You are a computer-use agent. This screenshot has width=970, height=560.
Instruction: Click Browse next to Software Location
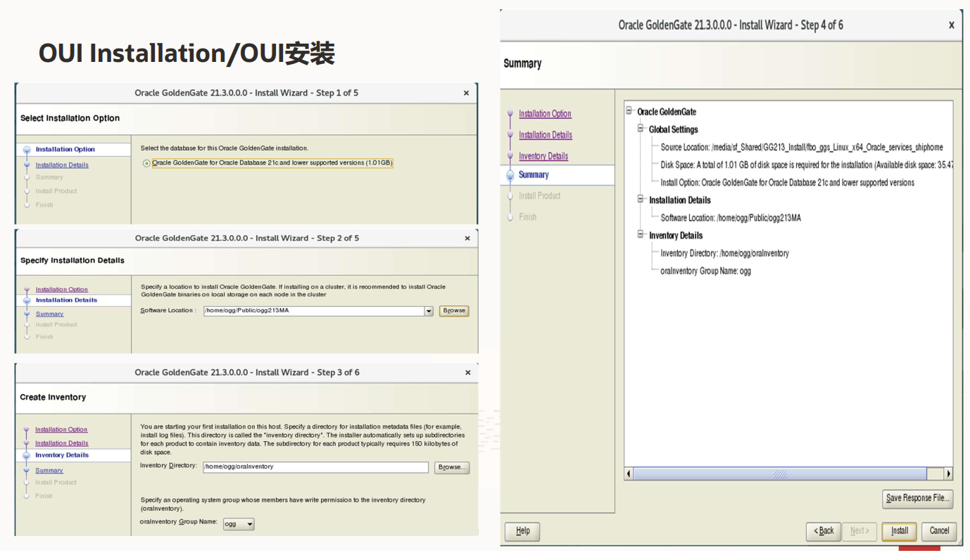454,310
